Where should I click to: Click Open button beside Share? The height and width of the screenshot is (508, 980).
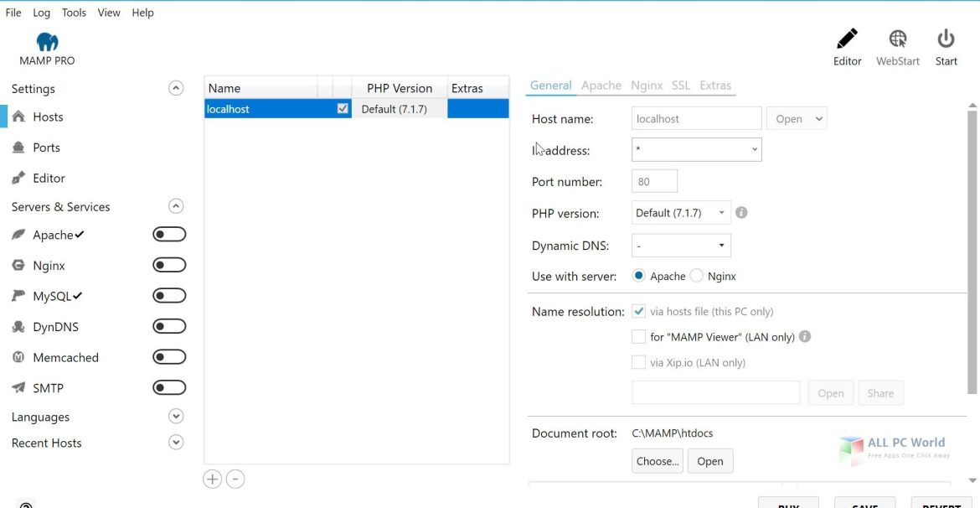[x=831, y=393]
